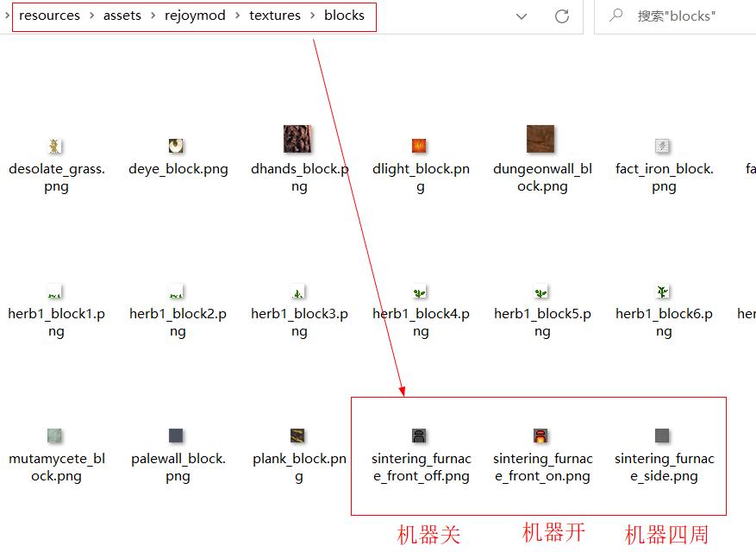Select the sintering_furnace_front_off.png icon
Image resolution: width=756 pixels, height=552 pixels.
tap(419, 436)
